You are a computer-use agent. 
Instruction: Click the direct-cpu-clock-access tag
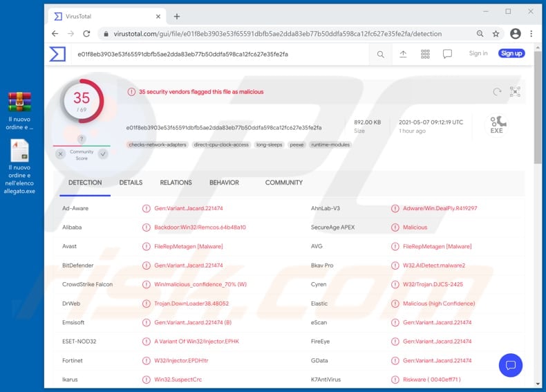click(x=221, y=144)
